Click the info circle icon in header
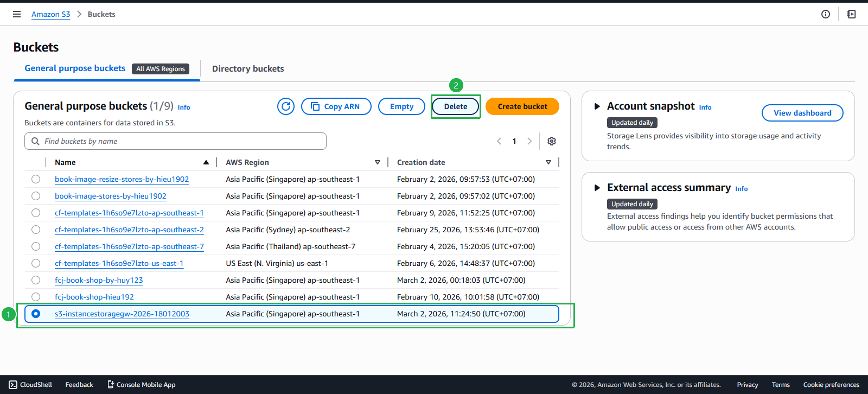 (x=826, y=14)
